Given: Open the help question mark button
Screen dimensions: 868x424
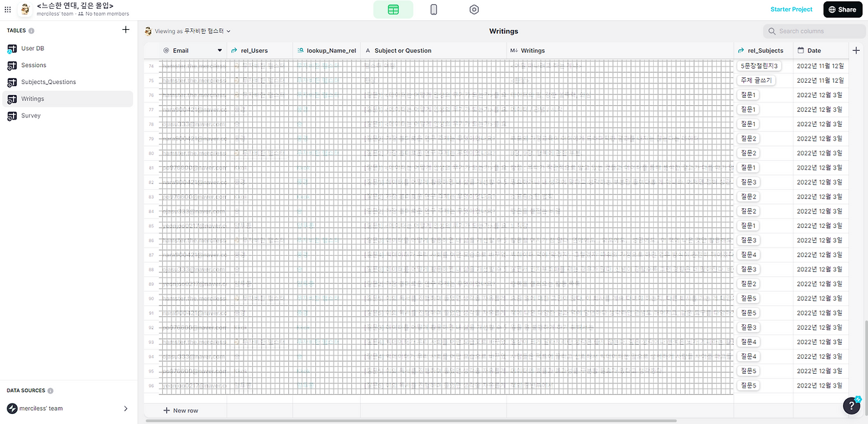Looking at the screenshot, I should pyautogui.click(x=852, y=405).
